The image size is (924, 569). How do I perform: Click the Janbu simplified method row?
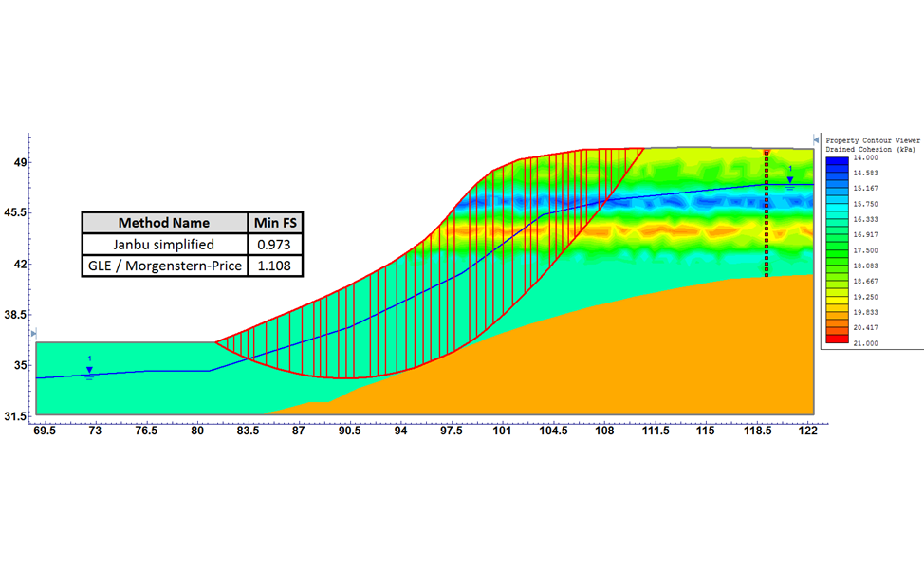(x=164, y=245)
